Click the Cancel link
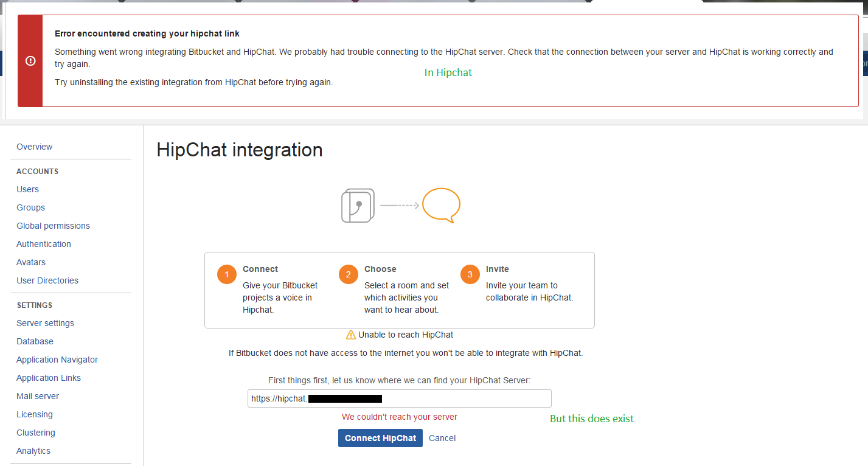 [x=442, y=438]
